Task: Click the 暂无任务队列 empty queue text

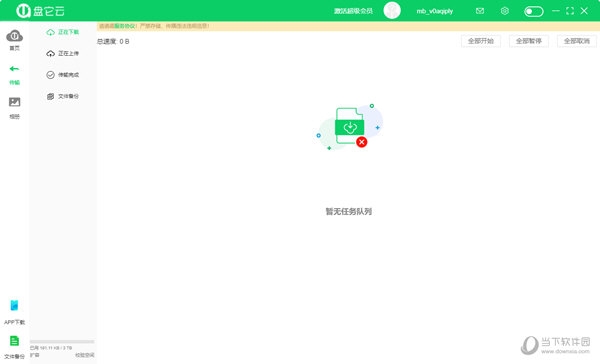Action: pyautogui.click(x=349, y=211)
